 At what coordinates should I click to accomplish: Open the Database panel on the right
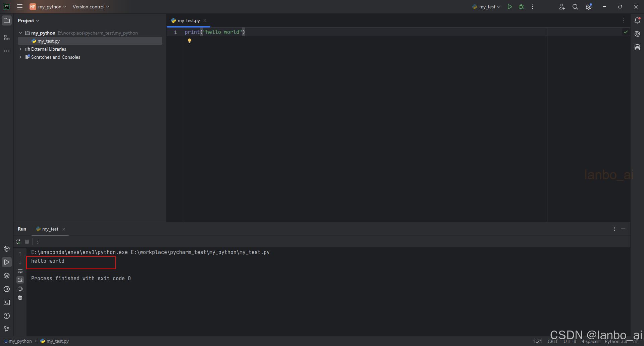[x=637, y=47]
